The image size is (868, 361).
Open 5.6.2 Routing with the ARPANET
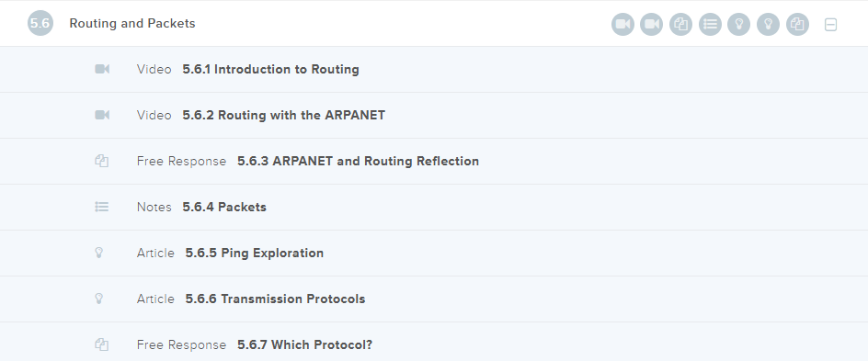point(434,115)
